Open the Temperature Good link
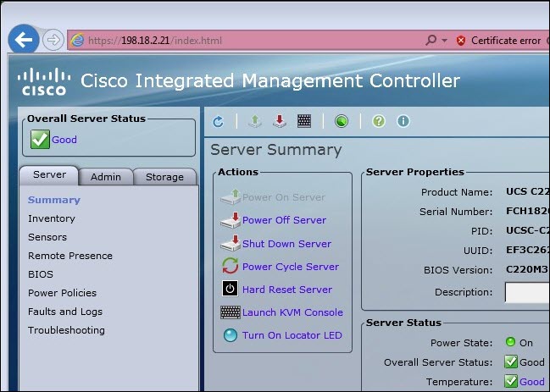 coord(532,382)
